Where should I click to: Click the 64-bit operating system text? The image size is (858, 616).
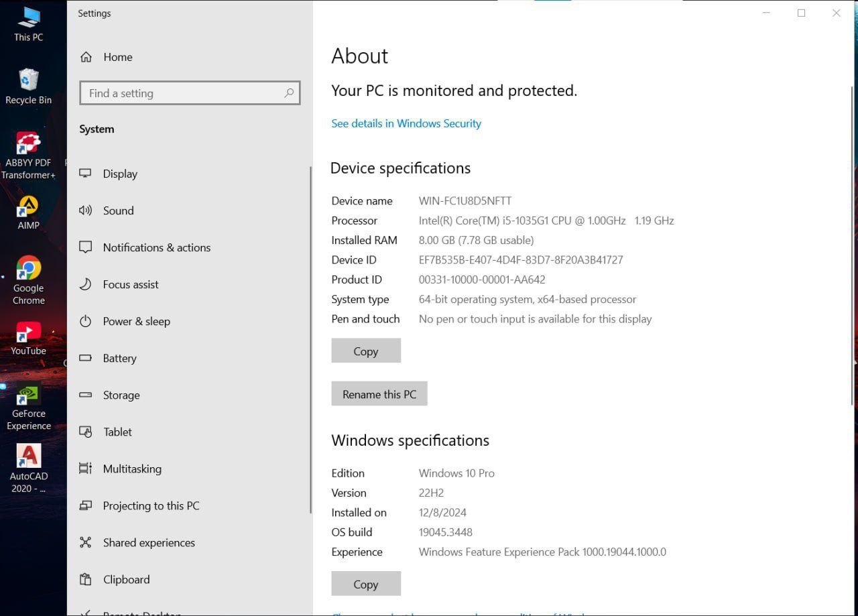528,299
